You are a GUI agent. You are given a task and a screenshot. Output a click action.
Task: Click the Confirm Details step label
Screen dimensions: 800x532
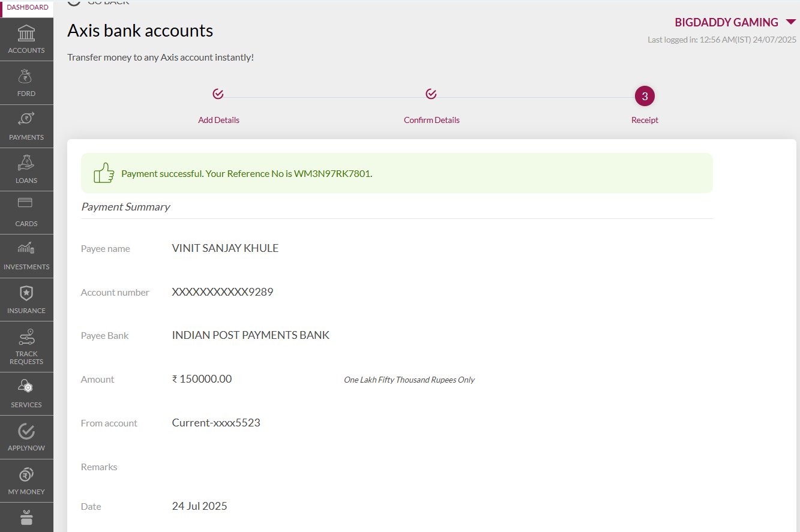[x=432, y=120]
